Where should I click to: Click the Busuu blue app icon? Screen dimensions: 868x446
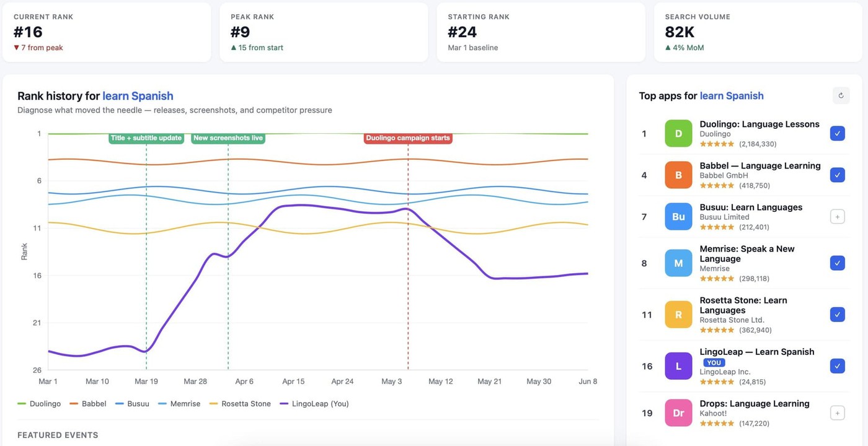(678, 217)
